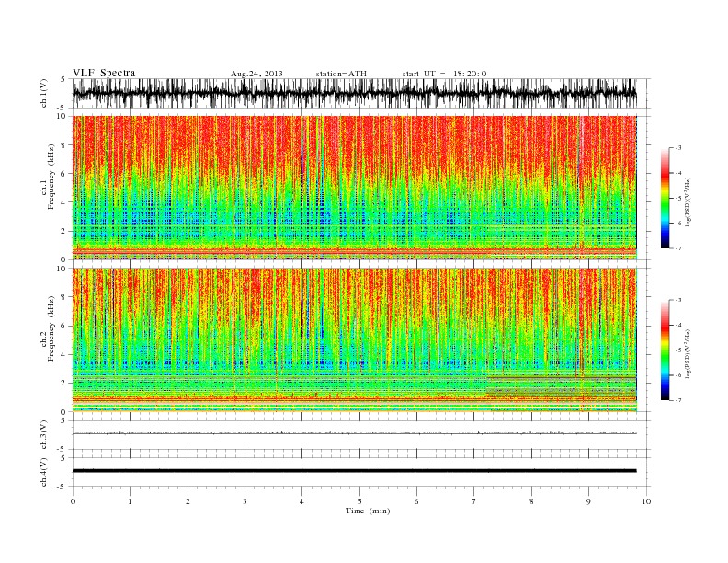Click the '9' tick on the time axis
This screenshot has height=563, width=728.
tap(588, 501)
